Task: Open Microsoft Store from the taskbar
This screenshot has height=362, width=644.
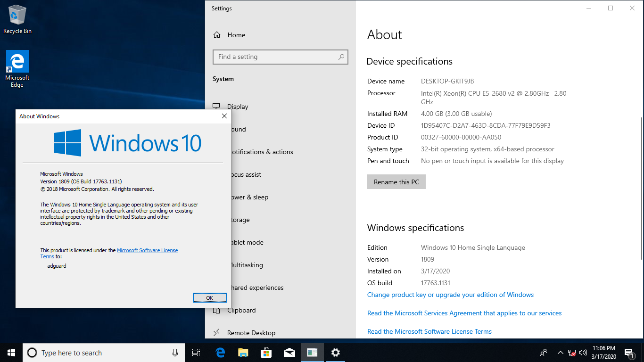Action: coord(266,353)
